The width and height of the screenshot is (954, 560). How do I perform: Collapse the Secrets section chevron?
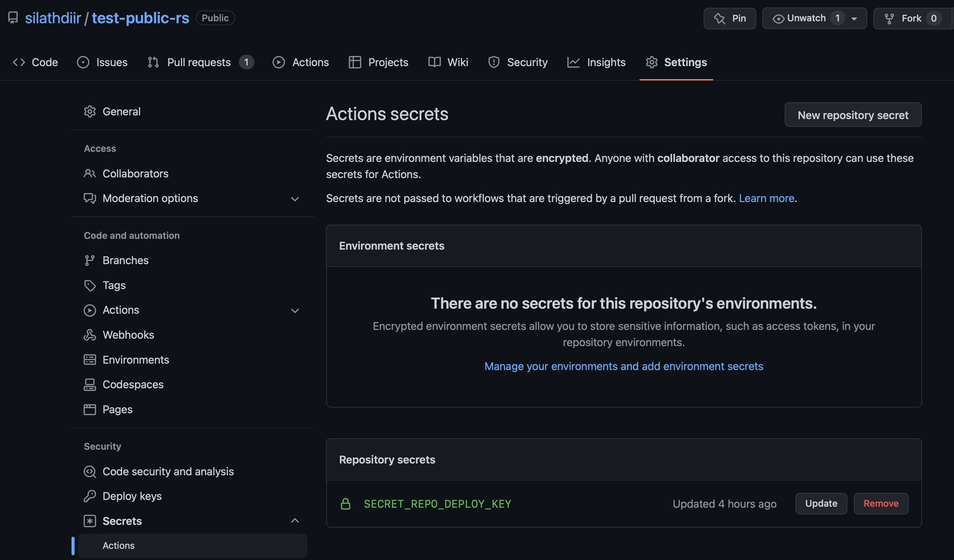pos(295,521)
